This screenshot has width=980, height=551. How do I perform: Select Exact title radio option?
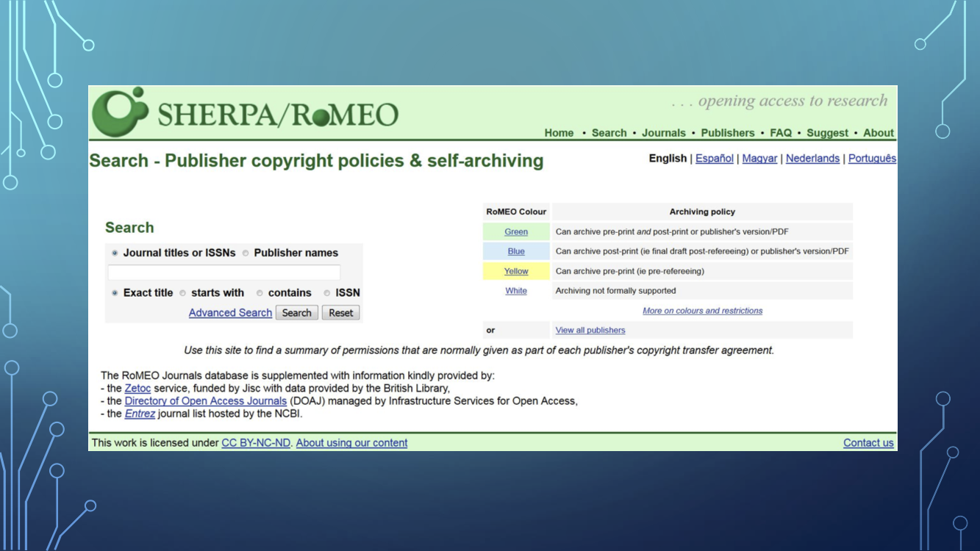click(115, 293)
